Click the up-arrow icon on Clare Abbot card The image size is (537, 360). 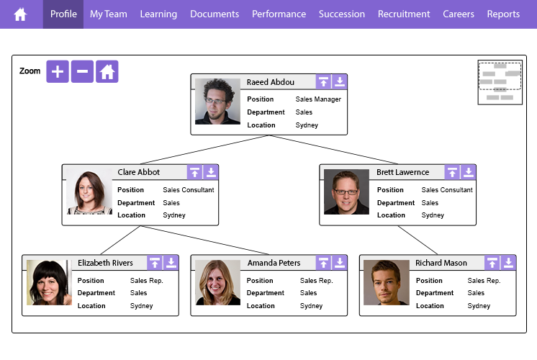click(195, 172)
